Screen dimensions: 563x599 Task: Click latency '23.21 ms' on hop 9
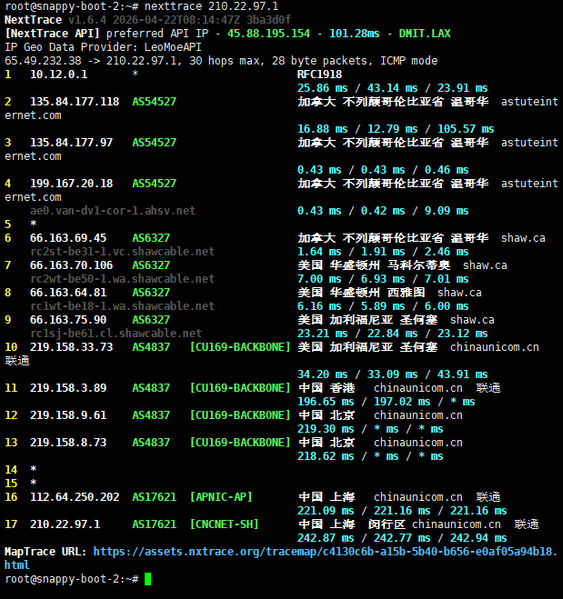(x=323, y=333)
